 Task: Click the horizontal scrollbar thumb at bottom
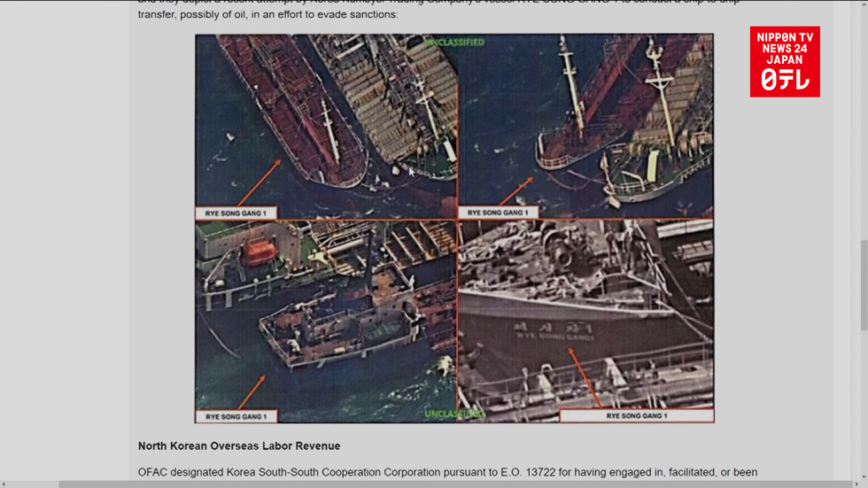point(455,484)
